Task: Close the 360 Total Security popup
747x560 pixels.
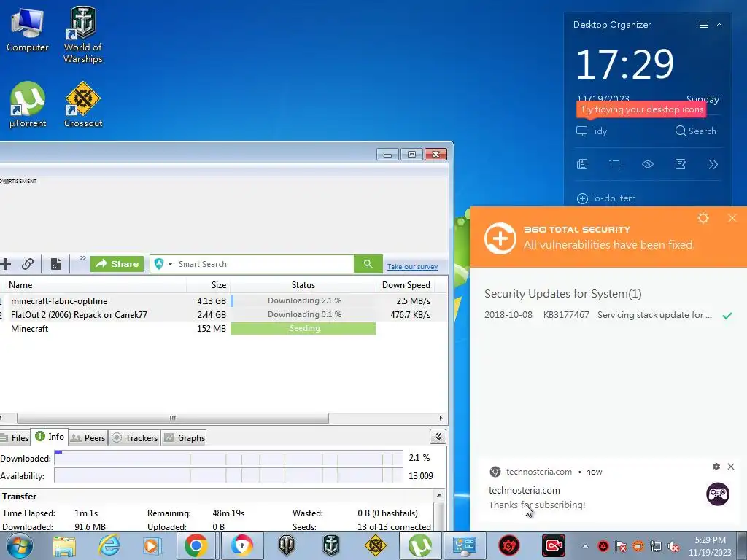Action: [732, 218]
